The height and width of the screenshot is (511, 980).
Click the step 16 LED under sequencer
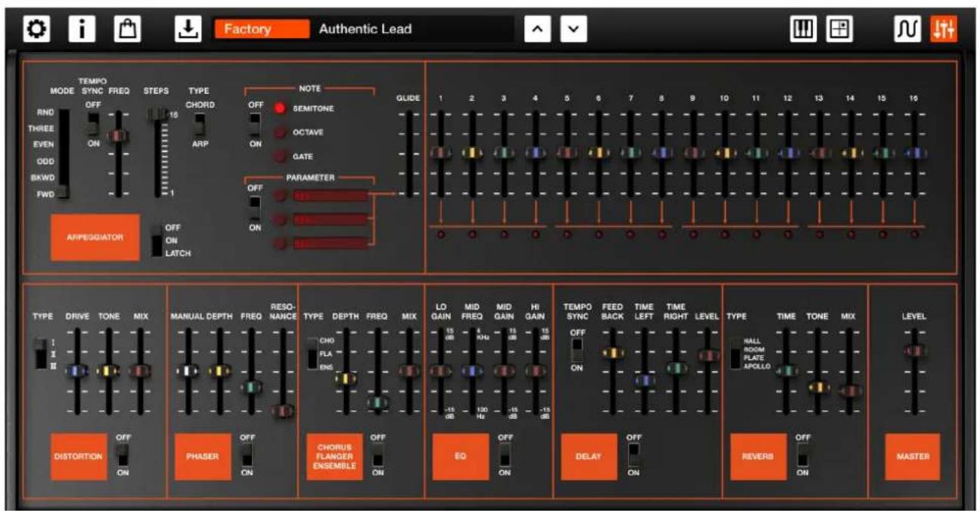[x=914, y=234]
